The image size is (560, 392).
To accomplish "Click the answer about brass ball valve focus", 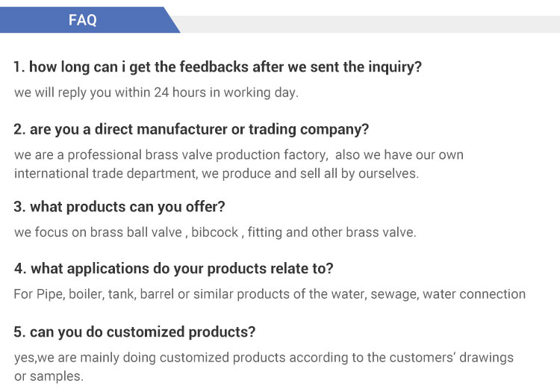I will [x=215, y=232].
